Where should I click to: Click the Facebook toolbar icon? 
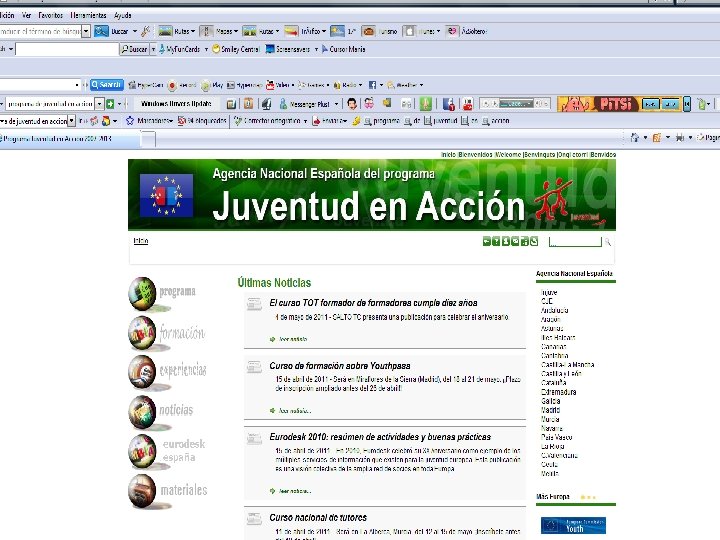372,85
